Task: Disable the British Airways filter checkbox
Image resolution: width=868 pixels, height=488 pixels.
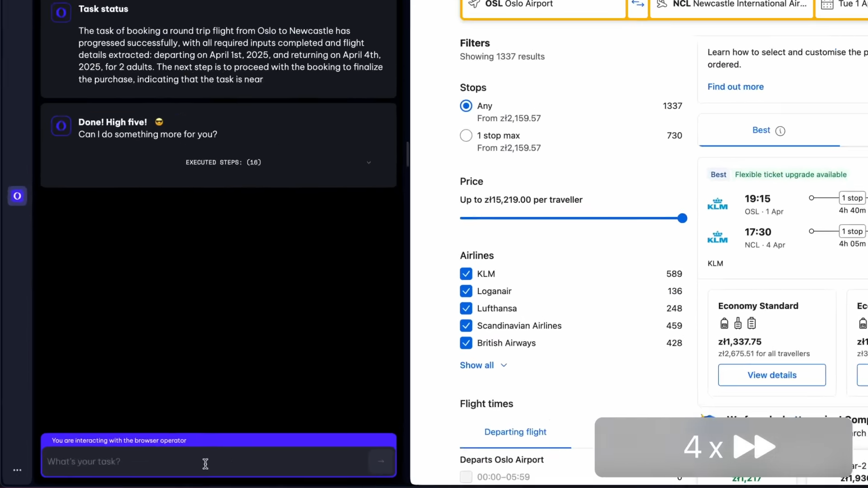Action: coord(466,343)
